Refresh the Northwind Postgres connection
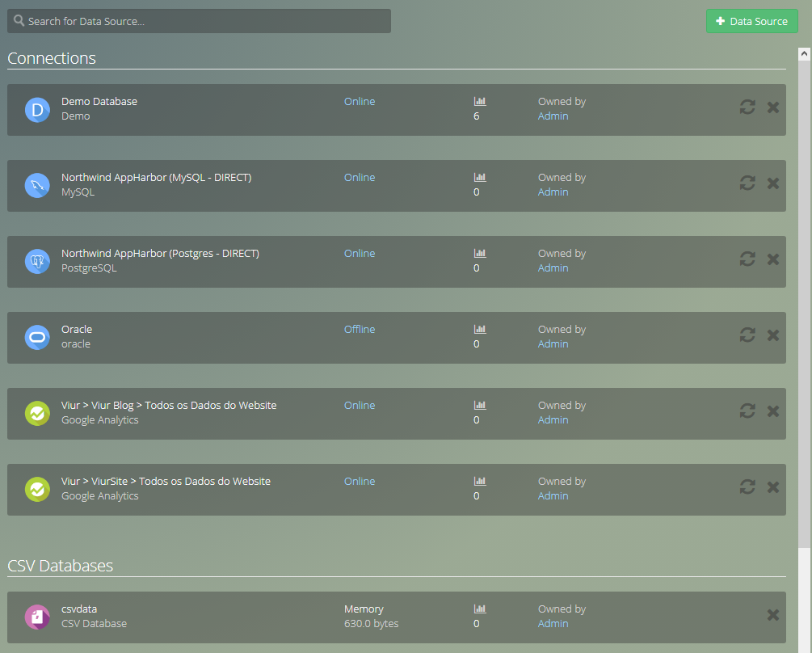 click(x=747, y=259)
